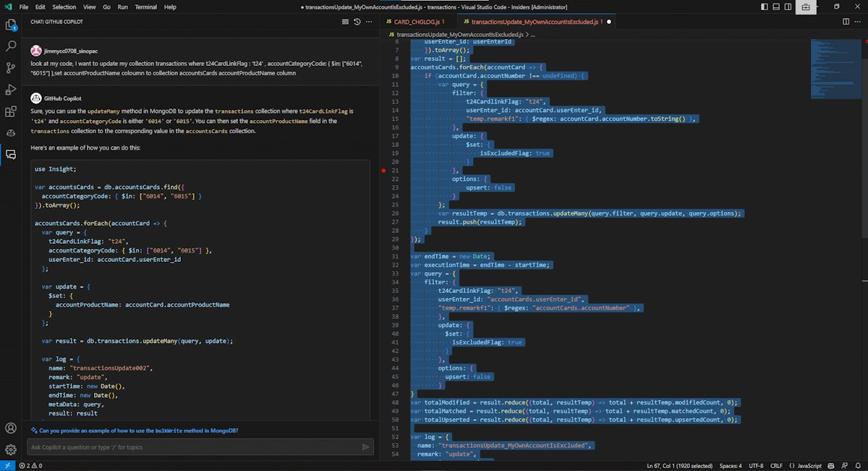Open the File menu
Screen dimensions: 868x471
coord(24,7)
